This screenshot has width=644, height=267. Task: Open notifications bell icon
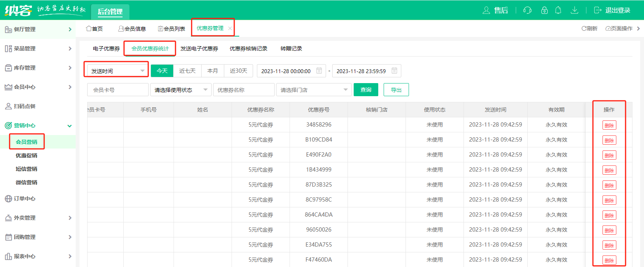click(x=558, y=10)
